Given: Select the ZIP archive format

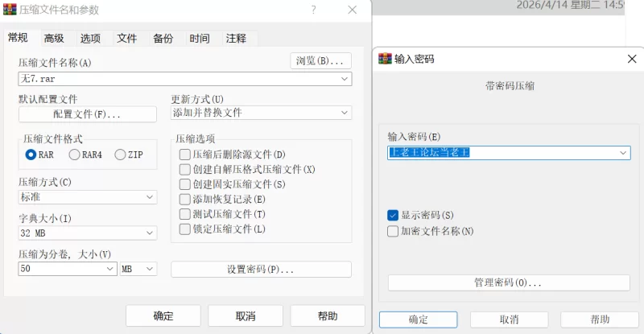Looking at the screenshot, I should pyautogui.click(x=121, y=155).
